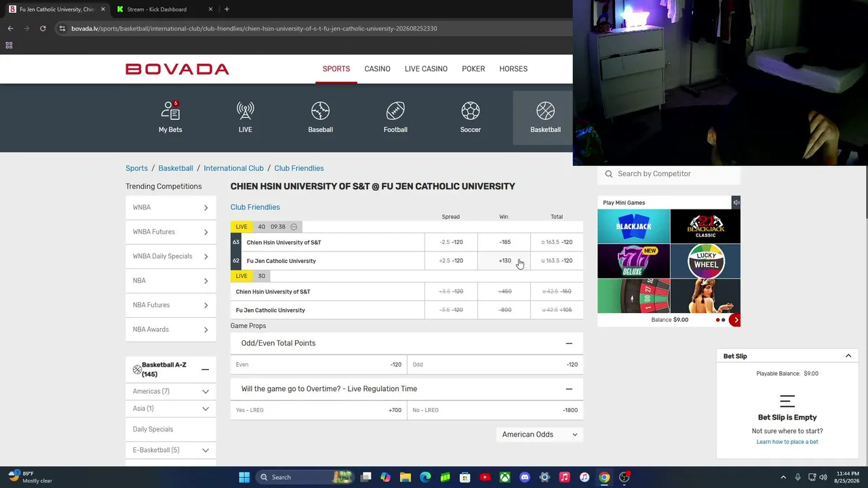Expand WNBA Daily Specials
The height and width of the screenshot is (488, 868).
[x=171, y=256]
